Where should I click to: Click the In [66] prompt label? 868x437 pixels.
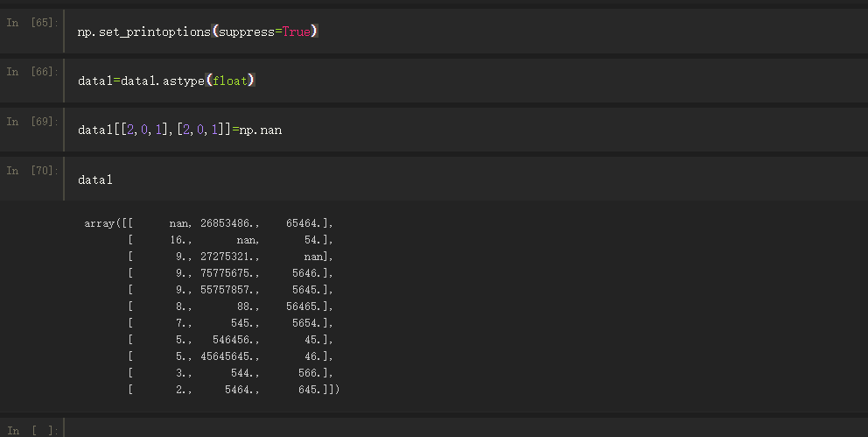tap(32, 72)
